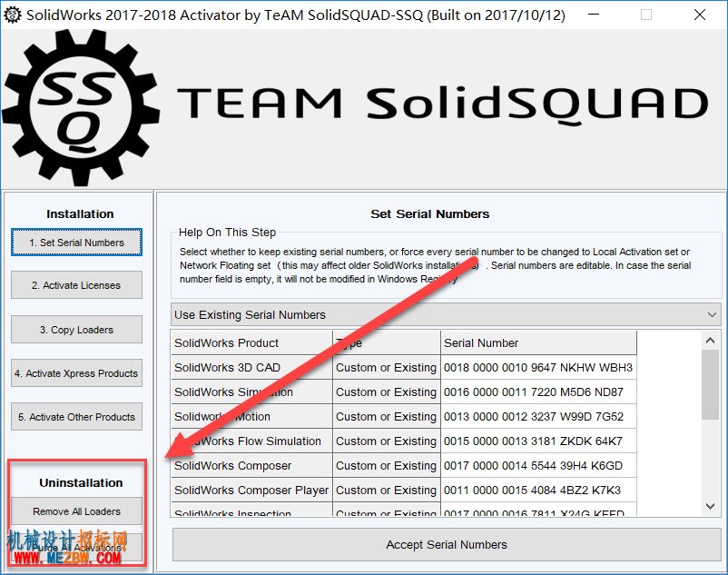Screen dimensions: 728x575
Task: Select the SolidWorks Composer Player product cell
Action: tap(252, 490)
